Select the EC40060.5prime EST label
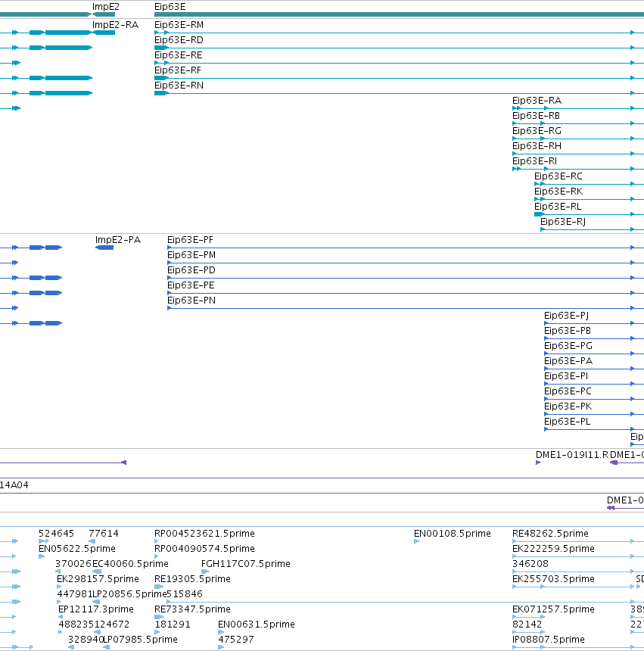Viewport: 644px width, 651px height. (x=130, y=564)
